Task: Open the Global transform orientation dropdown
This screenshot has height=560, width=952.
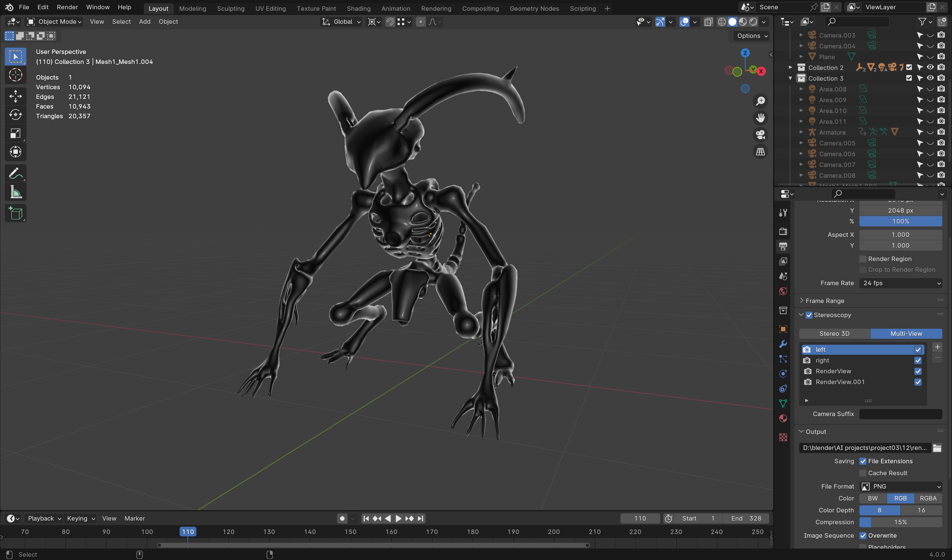Action: tap(341, 22)
